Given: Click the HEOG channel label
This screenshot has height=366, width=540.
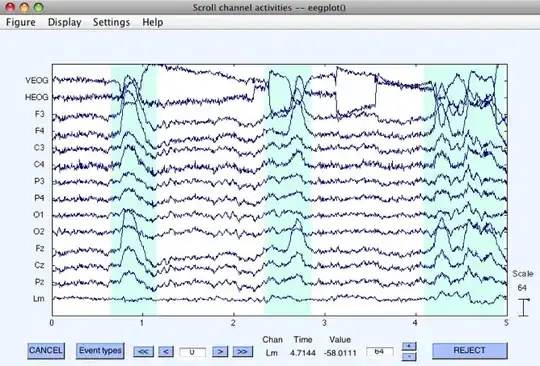Looking at the screenshot, I should click(37, 97).
